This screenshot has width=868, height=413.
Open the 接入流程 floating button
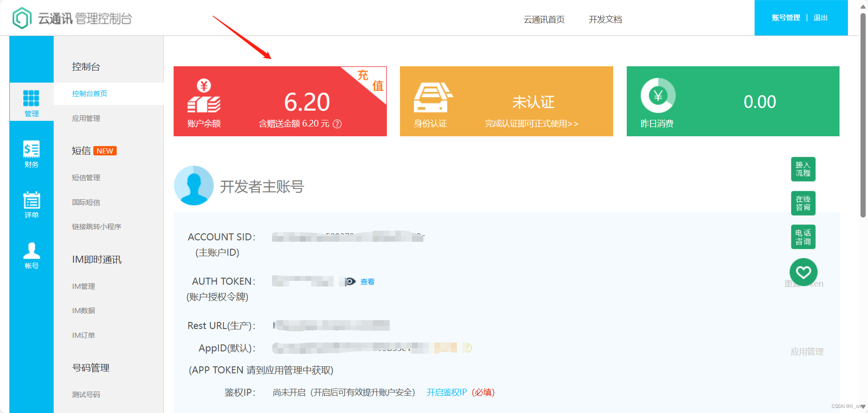(x=803, y=169)
